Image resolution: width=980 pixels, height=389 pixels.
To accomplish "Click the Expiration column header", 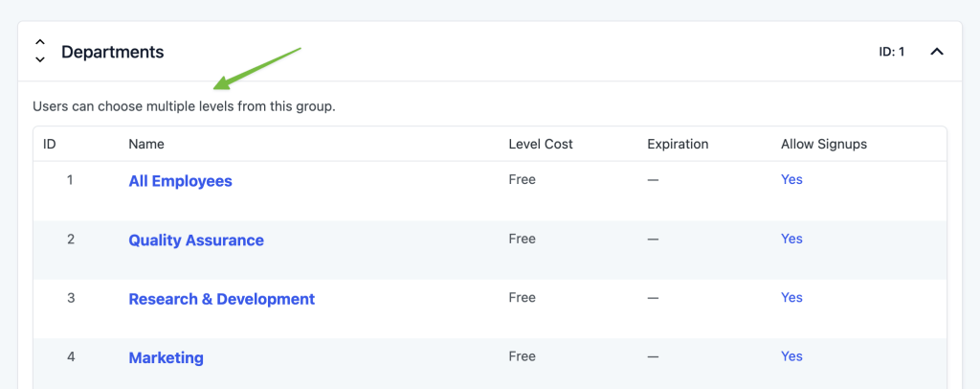I will point(679,144).
